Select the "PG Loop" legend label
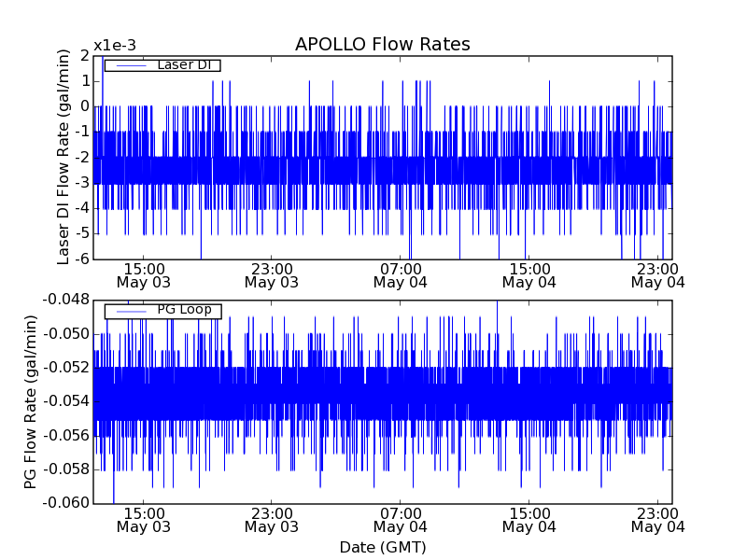The height and width of the screenshot is (560, 747). point(184,310)
